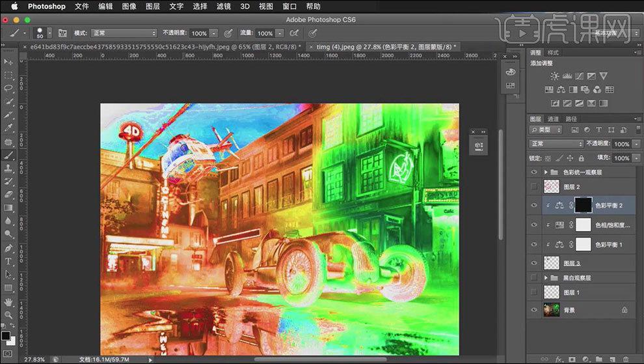This screenshot has height=364, width=644.
Task: Select the Gradient tool
Action: point(8,208)
